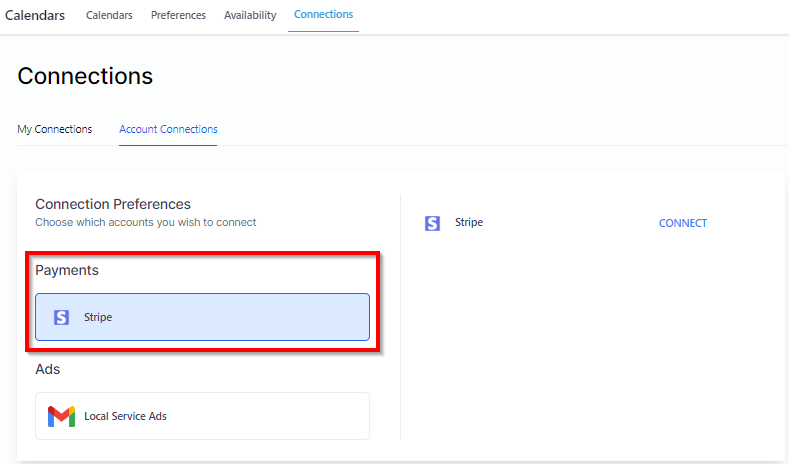The height and width of the screenshot is (464, 789).
Task: Click the Stripe icon under Payments
Action: coord(62,317)
